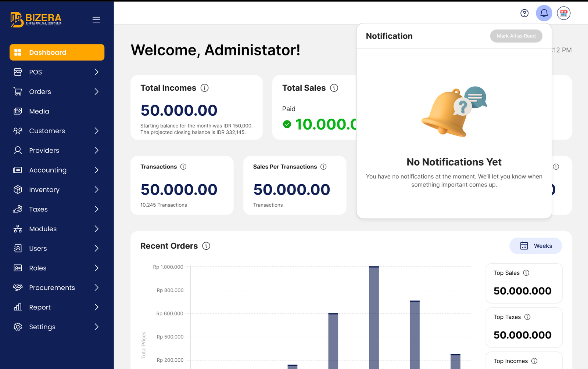This screenshot has width=588, height=369.
Task: Expand the Taxes submenu chevron
Action: tap(96, 209)
